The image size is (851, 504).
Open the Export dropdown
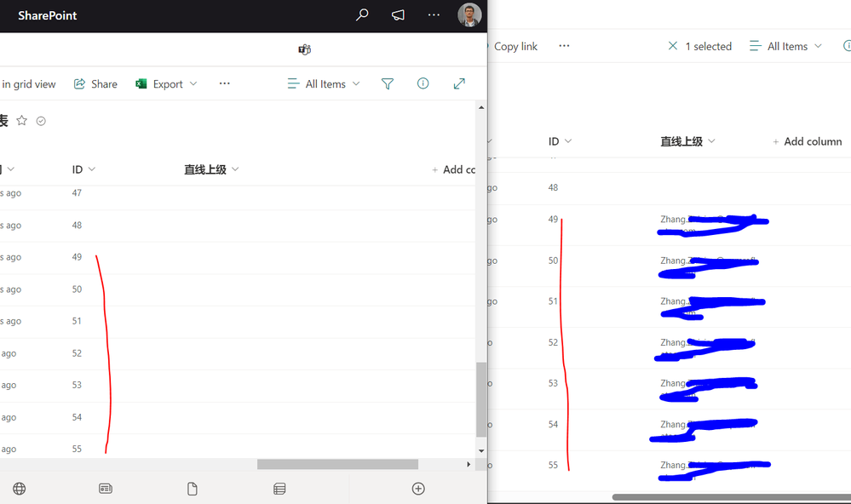click(x=166, y=84)
